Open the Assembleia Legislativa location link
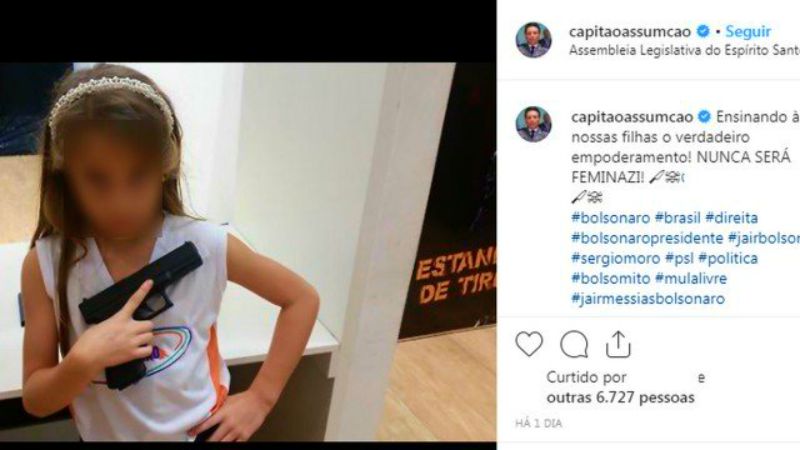 684,51
